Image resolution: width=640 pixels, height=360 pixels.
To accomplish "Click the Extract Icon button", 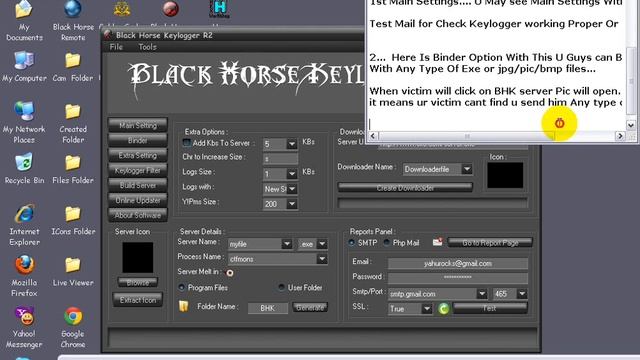I will click(x=138, y=300).
